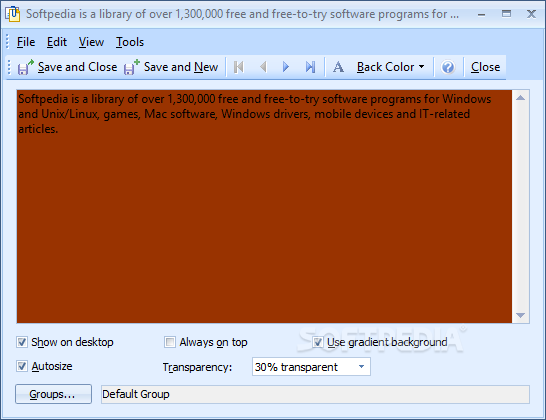546x420 pixels.
Task: Click the Save and Close toolbar button
Action: point(68,67)
